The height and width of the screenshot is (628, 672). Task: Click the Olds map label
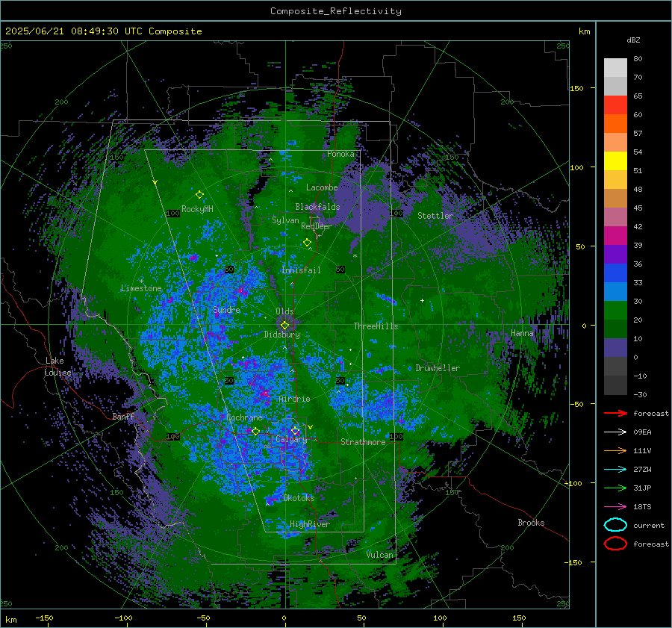(284, 311)
